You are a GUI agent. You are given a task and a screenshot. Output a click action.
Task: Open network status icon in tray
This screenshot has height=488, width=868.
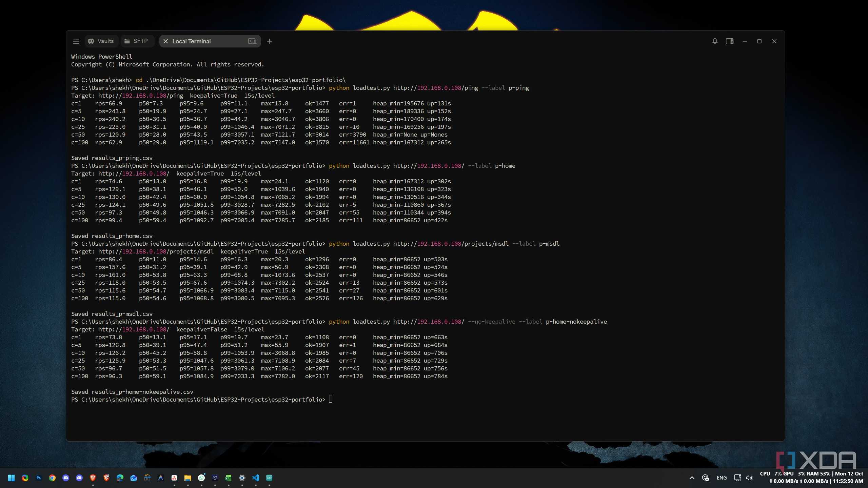click(x=737, y=478)
